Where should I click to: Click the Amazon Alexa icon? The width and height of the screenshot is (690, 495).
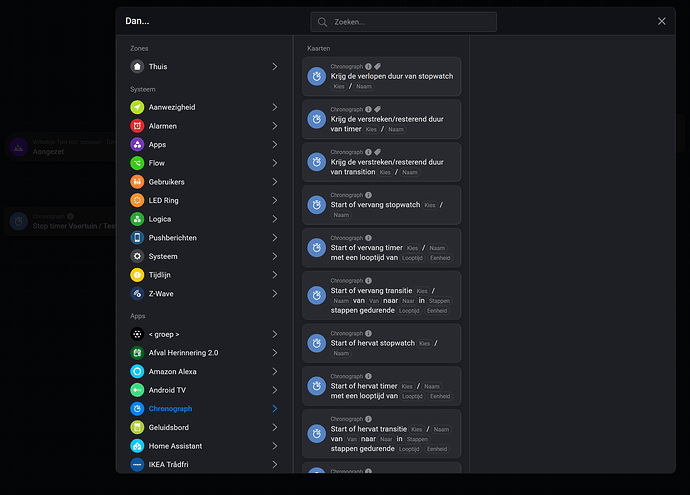137,371
